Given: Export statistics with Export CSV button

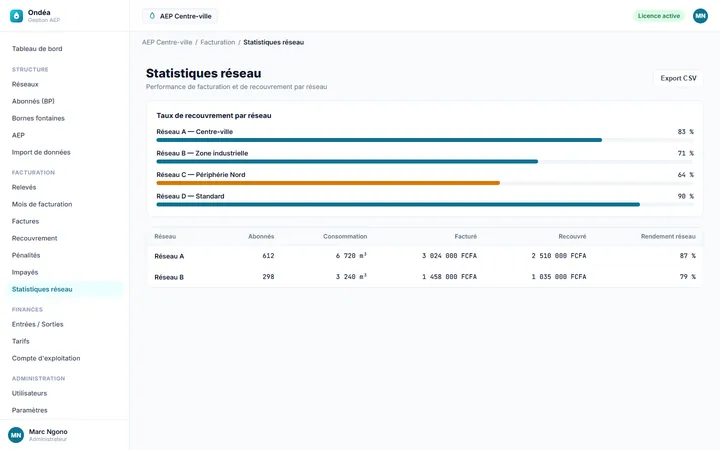Looking at the screenshot, I should [678, 78].
